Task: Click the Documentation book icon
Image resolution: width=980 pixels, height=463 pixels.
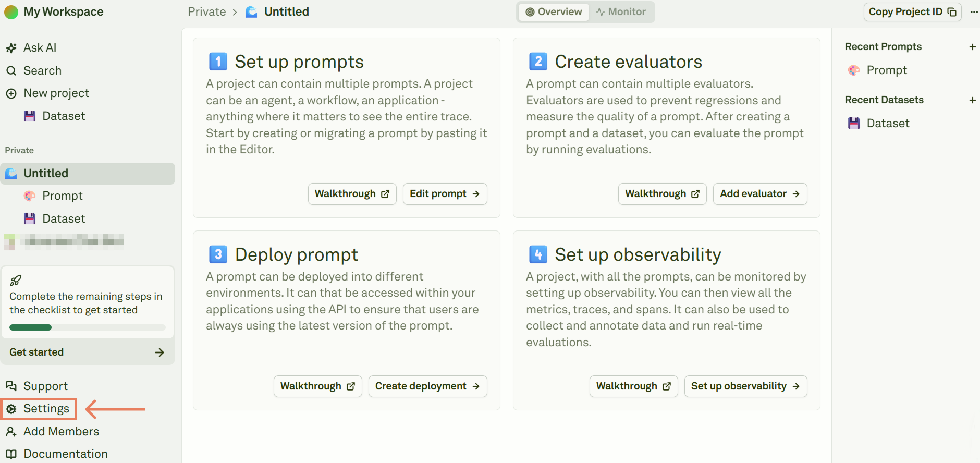Action: 11,454
